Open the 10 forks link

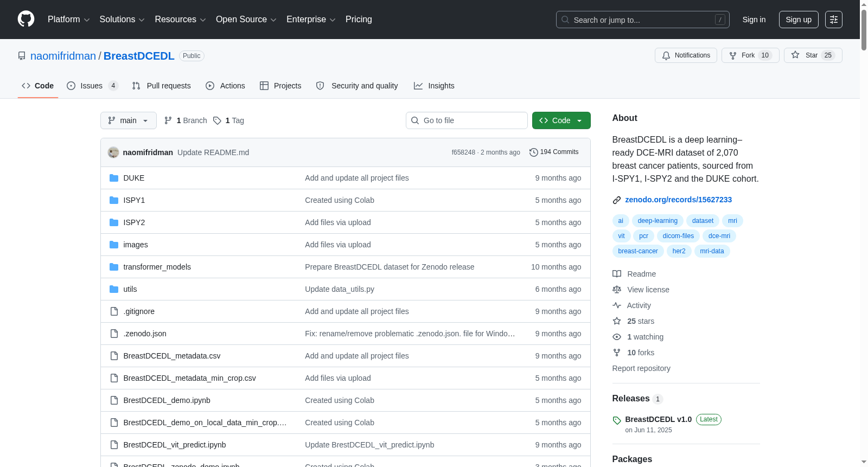pyautogui.click(x=641, y=353)
